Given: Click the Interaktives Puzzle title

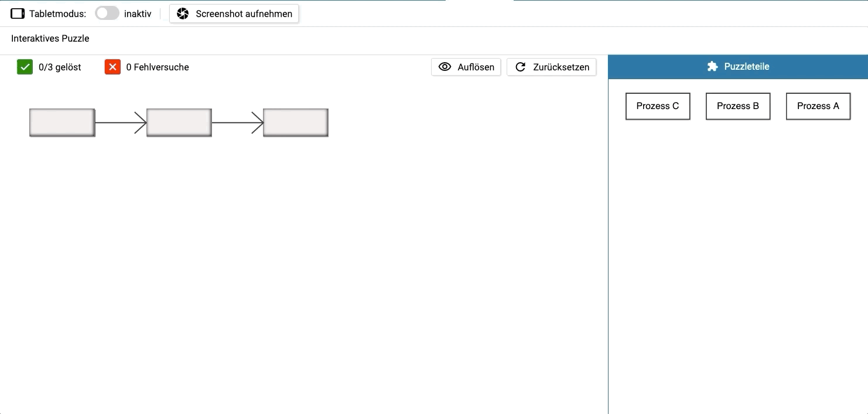Looking at the screenshot, I should (x=50, y=39).
